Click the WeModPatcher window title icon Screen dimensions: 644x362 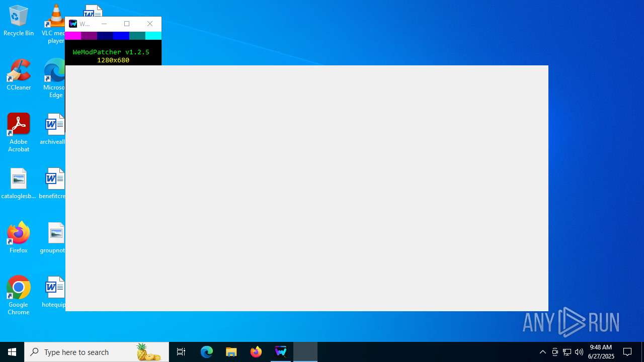73,24
